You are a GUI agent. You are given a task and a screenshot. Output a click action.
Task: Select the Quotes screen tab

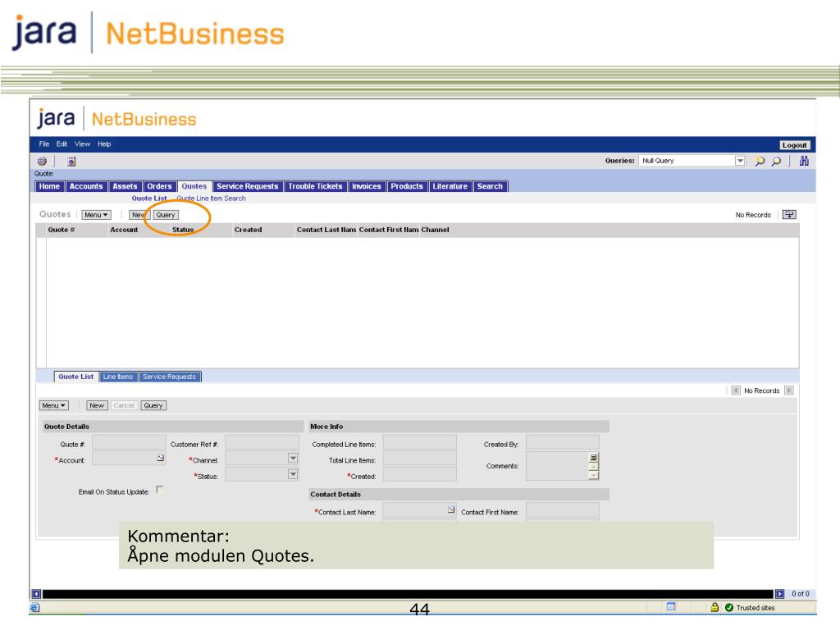click(x=194, y=186)
